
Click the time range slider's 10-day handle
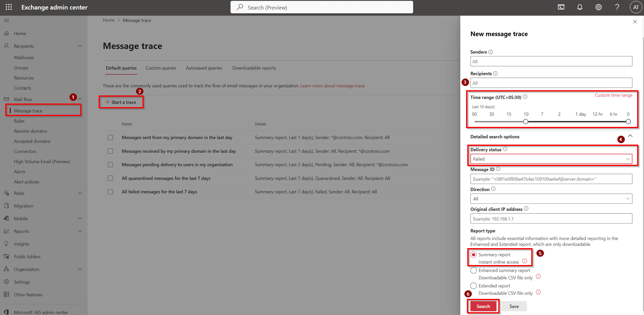526,122
